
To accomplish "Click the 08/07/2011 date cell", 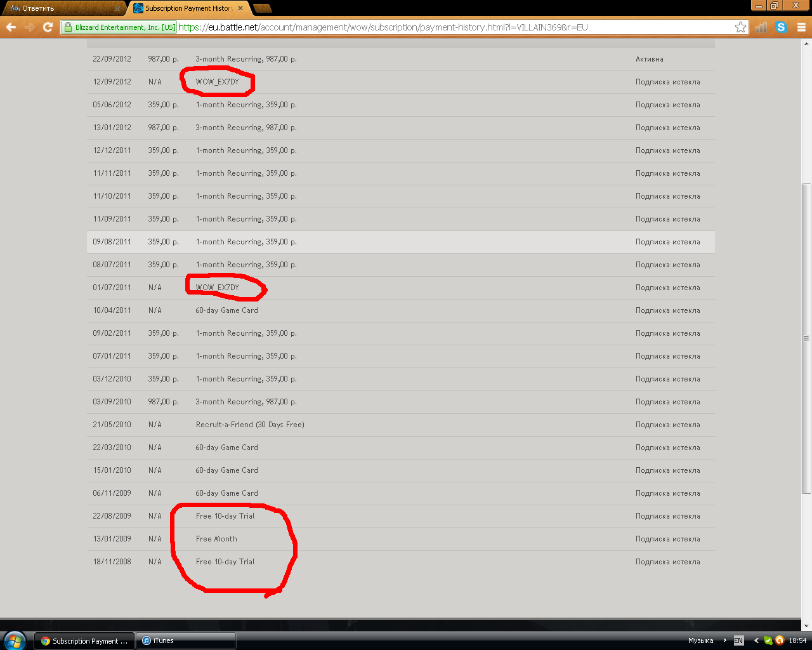I will pyautogui.click(x=112, y=265).
